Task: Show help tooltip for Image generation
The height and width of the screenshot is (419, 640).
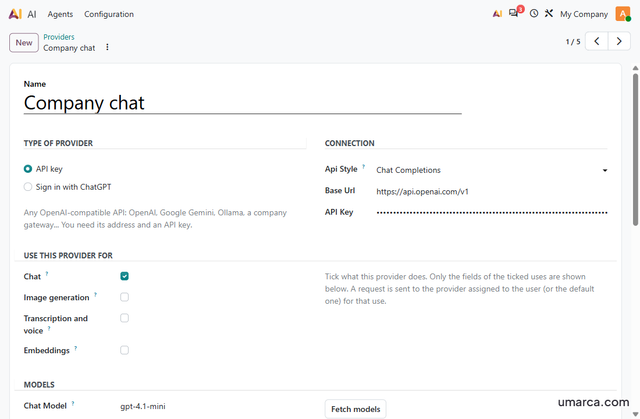Action: click(96, 295)
